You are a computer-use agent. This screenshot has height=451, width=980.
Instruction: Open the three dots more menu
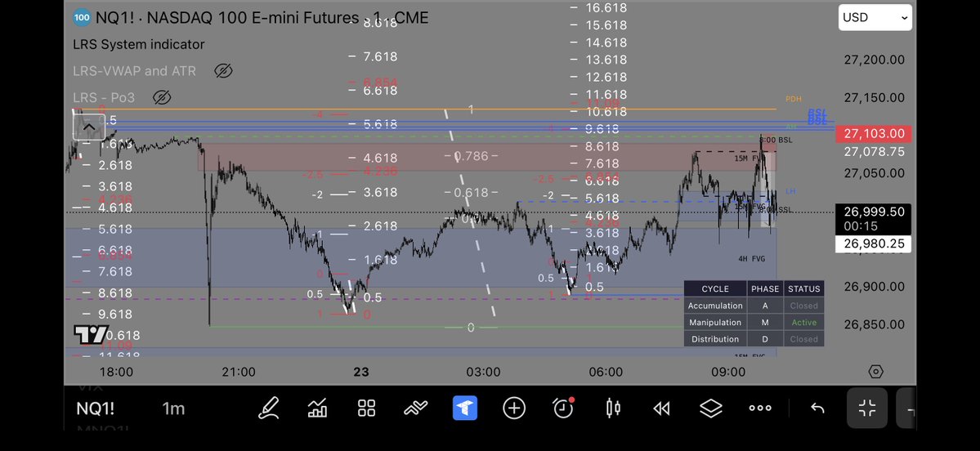[760, 409]
